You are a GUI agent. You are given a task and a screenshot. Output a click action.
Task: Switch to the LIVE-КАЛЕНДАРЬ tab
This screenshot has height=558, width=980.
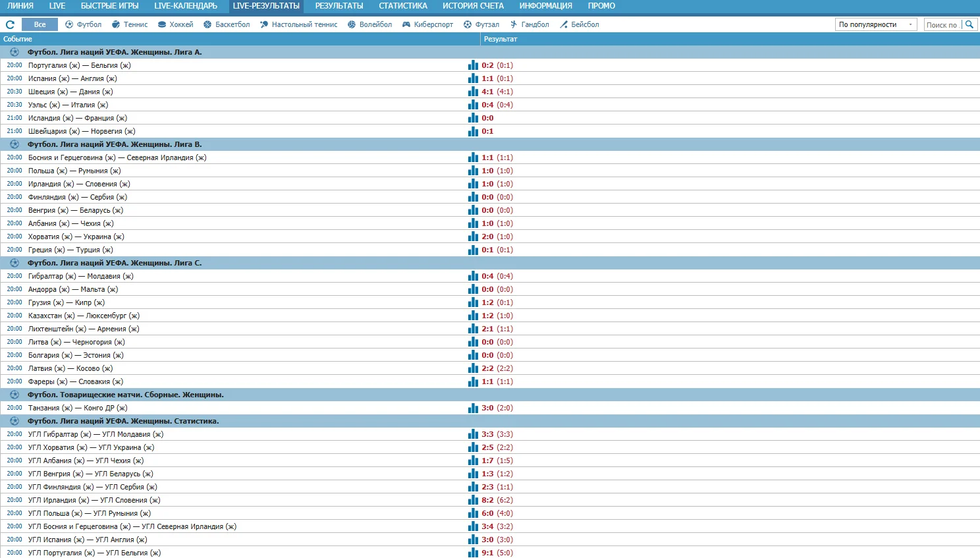(186, 6)
